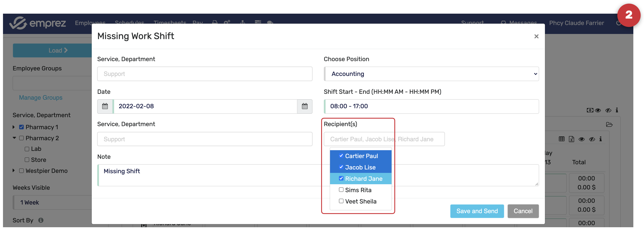Check the Store checkbox
Viewport: 644px width, 230px height.
pos(27,160)
